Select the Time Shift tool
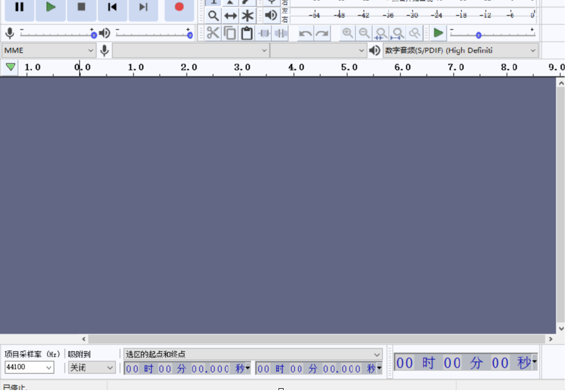The height and width of the screenshot is (392, 566). click(230, 15)
